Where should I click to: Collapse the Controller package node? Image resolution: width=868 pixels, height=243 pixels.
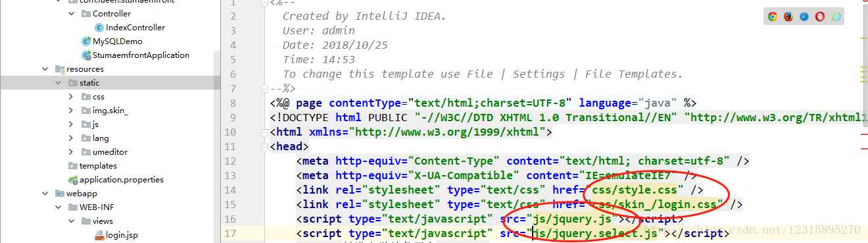[71, 14]
